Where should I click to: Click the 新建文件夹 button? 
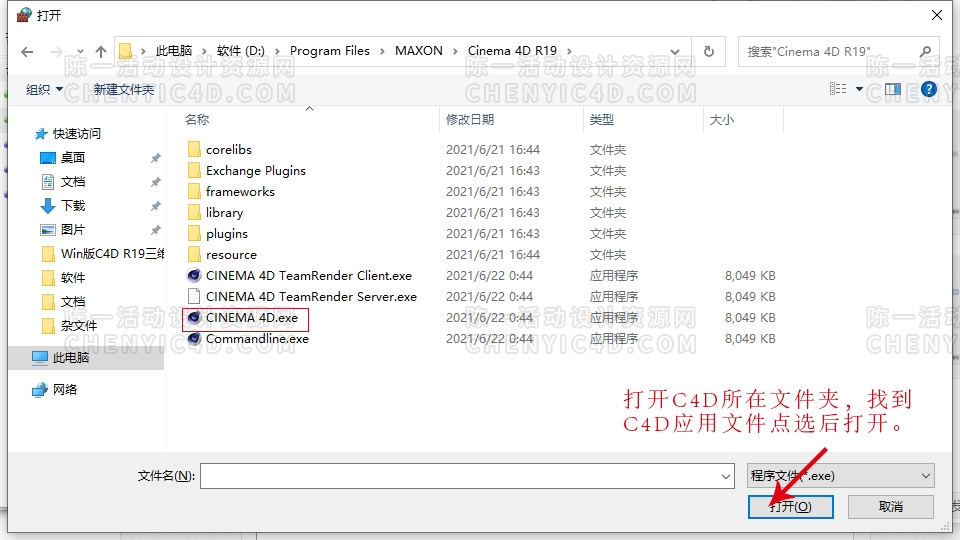click(124, 90)
